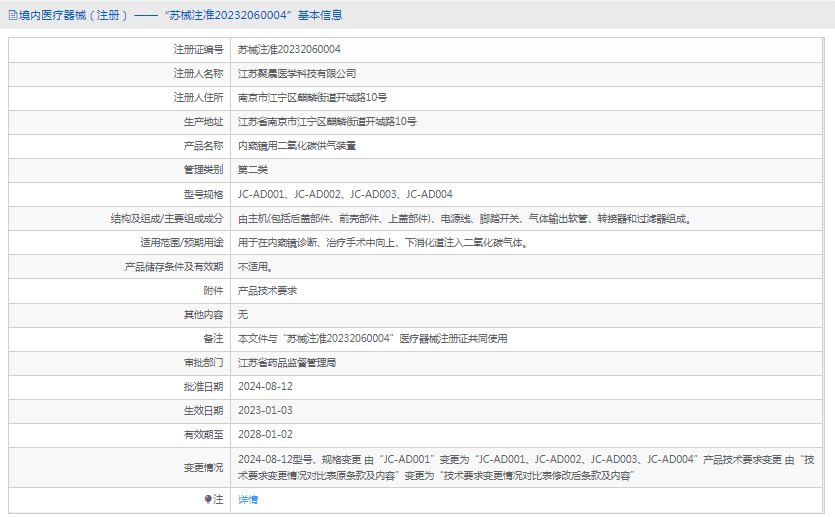Click the 产品储存条件及有效期 label
Viewport: 835px width, 517px height.
(174, 267)
